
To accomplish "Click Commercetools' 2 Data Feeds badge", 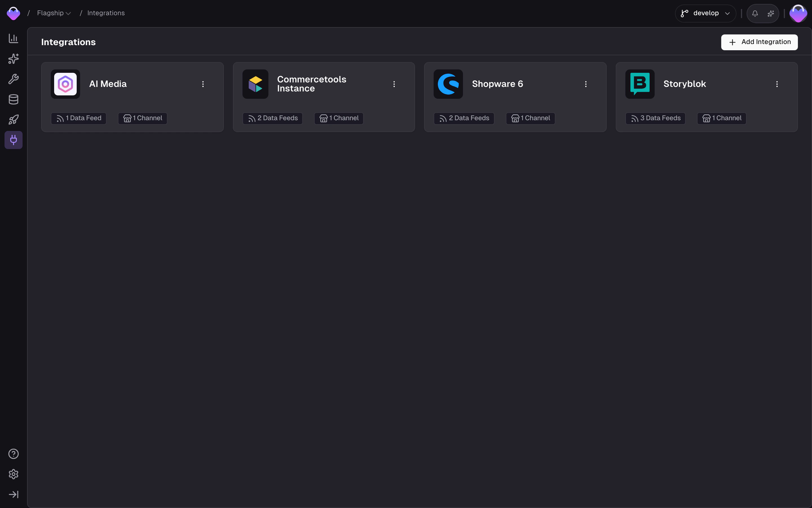I will point(272,118).
